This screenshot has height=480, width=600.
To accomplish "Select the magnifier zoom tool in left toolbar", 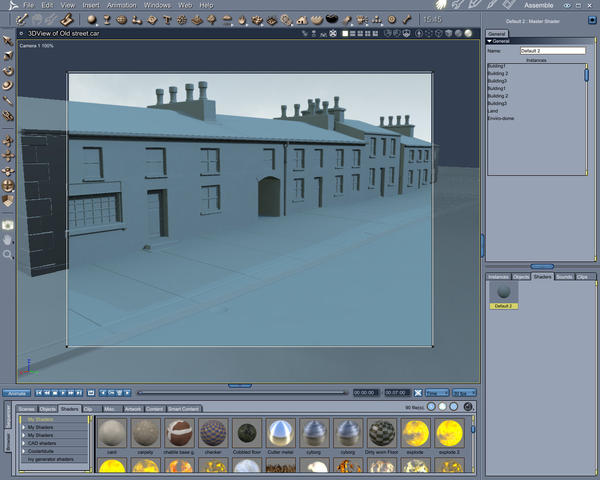I will [x=8, y=255].
